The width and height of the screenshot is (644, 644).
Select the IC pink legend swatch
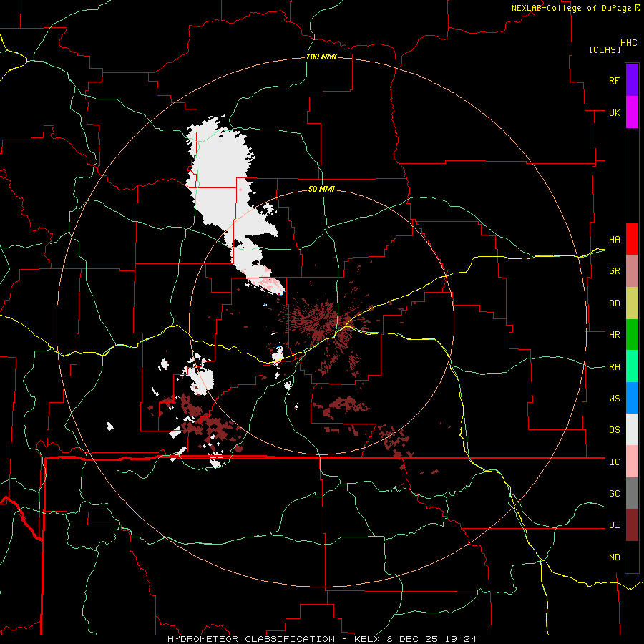[632, 462]
